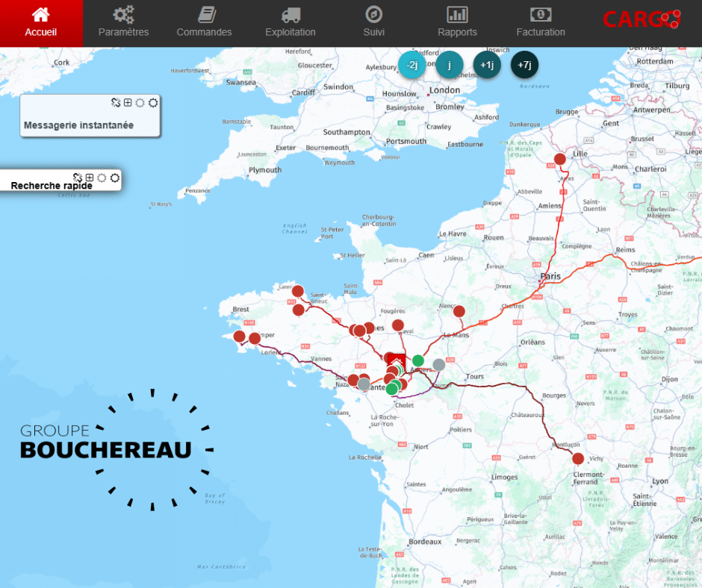The width and height of the screenshot is (702, 588).
Task: Open the Suivi compass icon
Action: tap(374, 15)
